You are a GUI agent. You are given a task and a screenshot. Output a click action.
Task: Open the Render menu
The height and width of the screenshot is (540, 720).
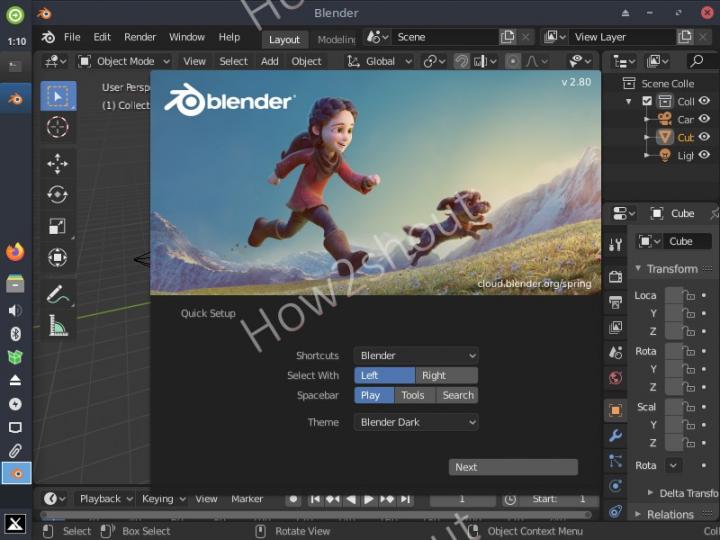click(140, 37)
